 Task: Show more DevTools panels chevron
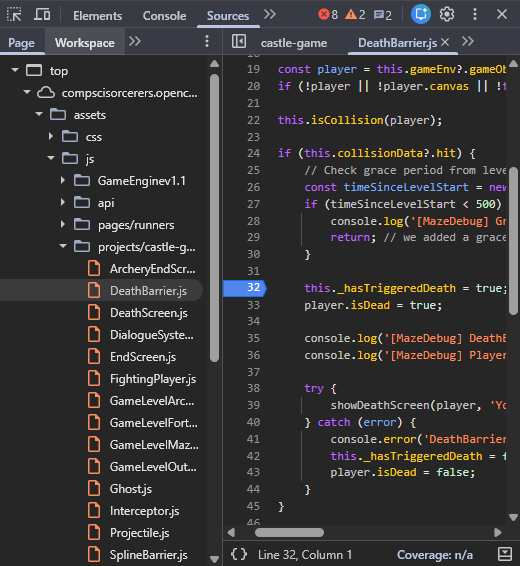click(x=270, y=15)
